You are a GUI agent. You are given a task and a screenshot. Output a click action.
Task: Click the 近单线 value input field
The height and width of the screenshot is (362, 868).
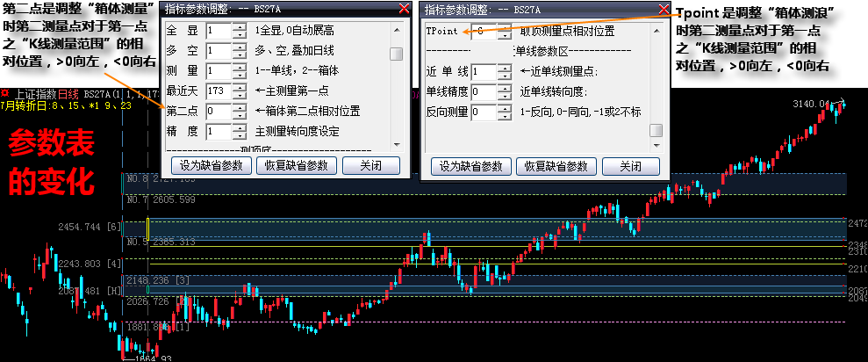coord(484,71)
